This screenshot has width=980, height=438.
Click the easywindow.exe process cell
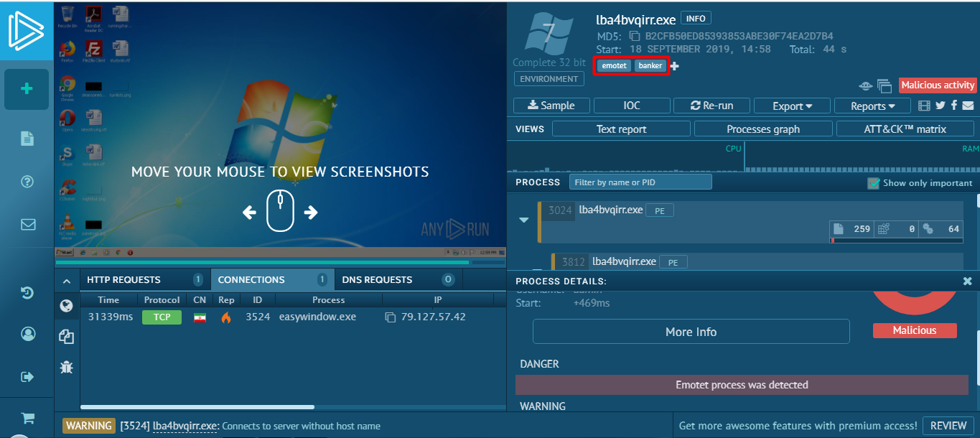[x=317, y=317]
